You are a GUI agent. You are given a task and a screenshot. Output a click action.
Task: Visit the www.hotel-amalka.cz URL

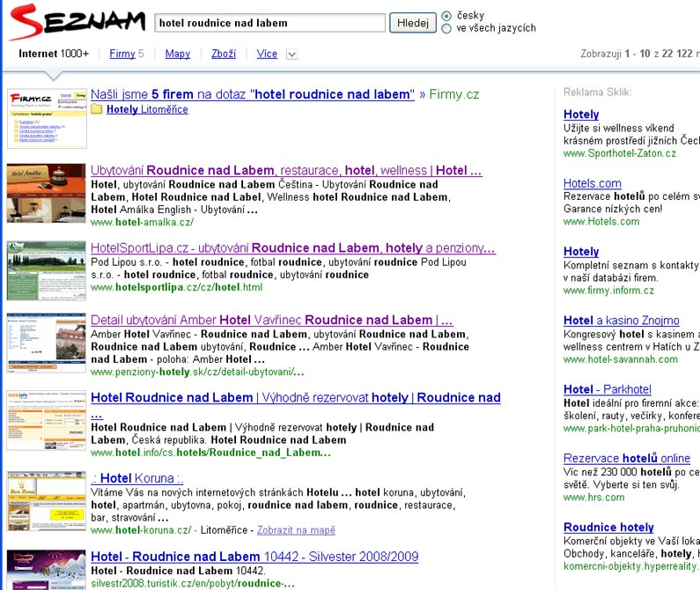click(142, 222)
